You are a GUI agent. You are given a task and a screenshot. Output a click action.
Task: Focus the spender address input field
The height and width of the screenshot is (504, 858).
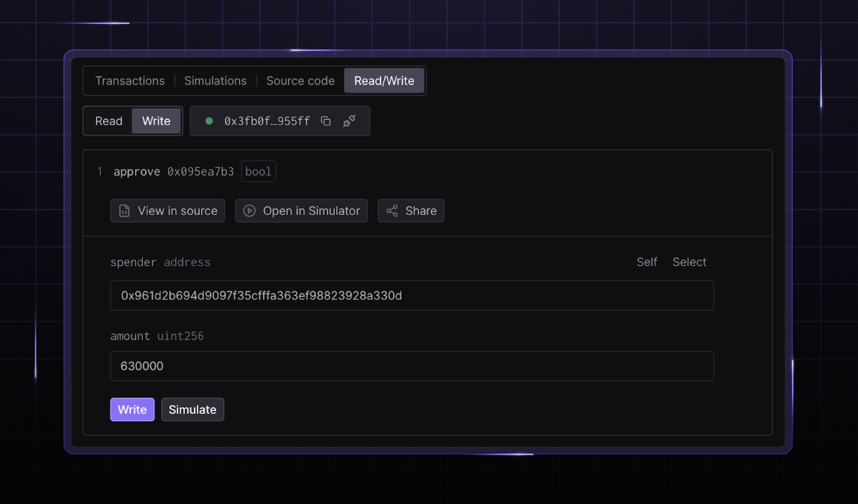[x=412, y=296]
